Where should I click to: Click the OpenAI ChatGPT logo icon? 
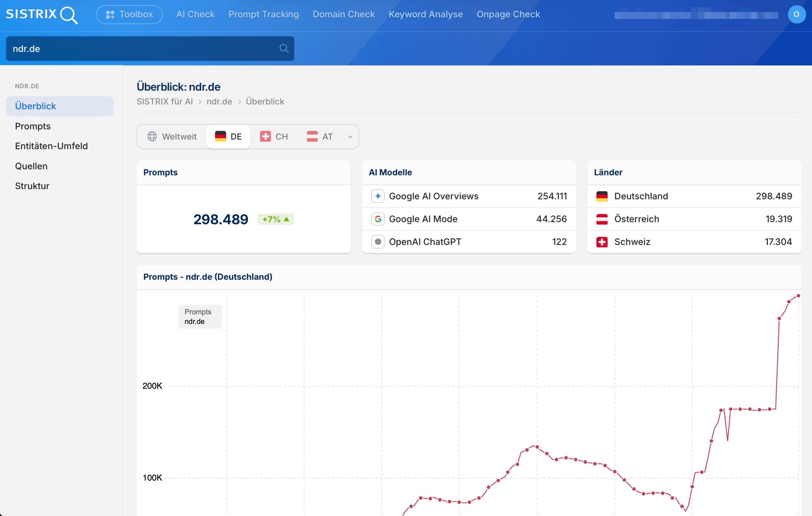pos(378,242)
